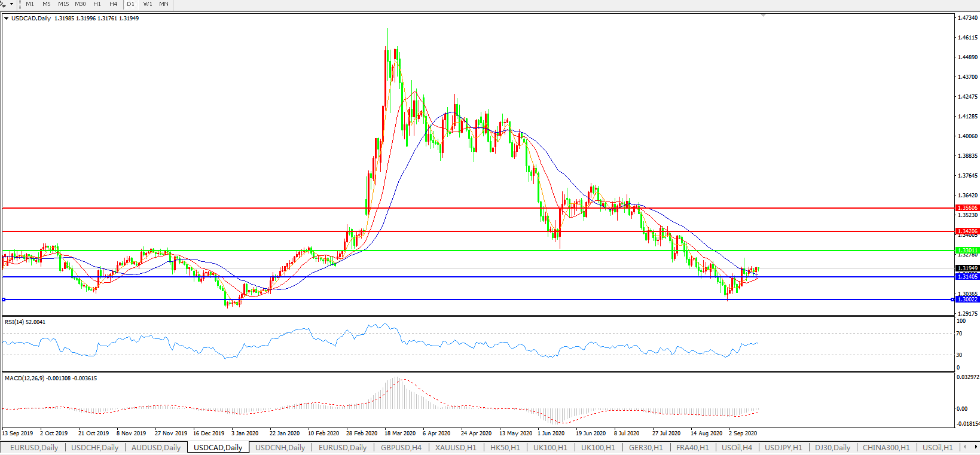The image size is (980, 455).
Task: Expand the USDCAD,Daily chart menu triangle
Action: click(7, 19)
